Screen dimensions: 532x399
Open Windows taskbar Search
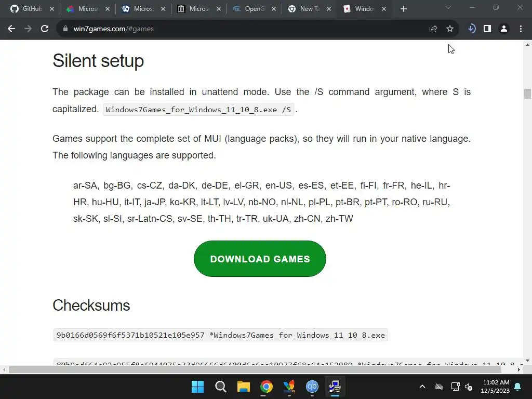point(220,387)
